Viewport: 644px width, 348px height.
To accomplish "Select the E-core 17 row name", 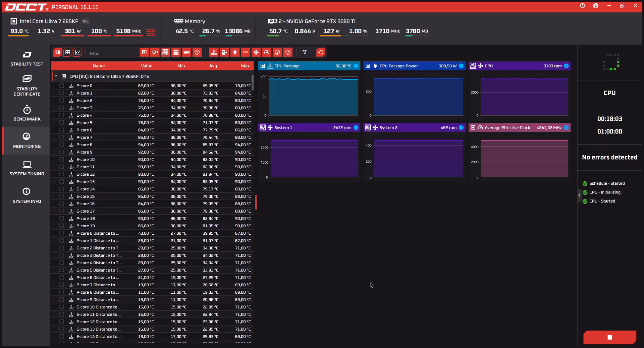I will [x=86, y=211].
